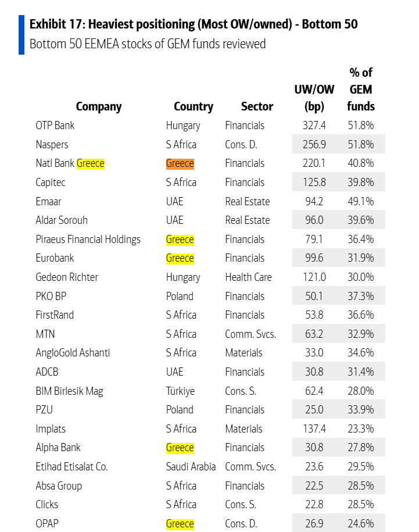Select the AngloGold Ashanti company name

click(x=73, y=353)
